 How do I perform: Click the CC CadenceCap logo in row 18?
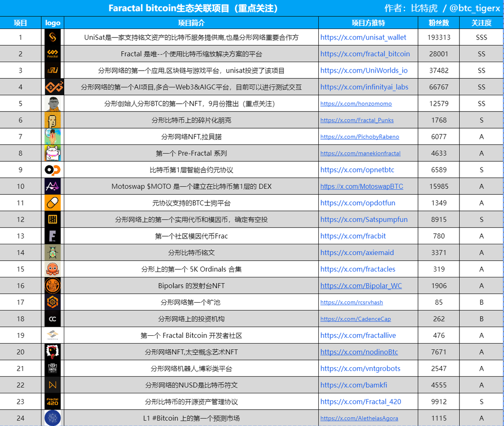pyautogui.click(x=52, y=319)
